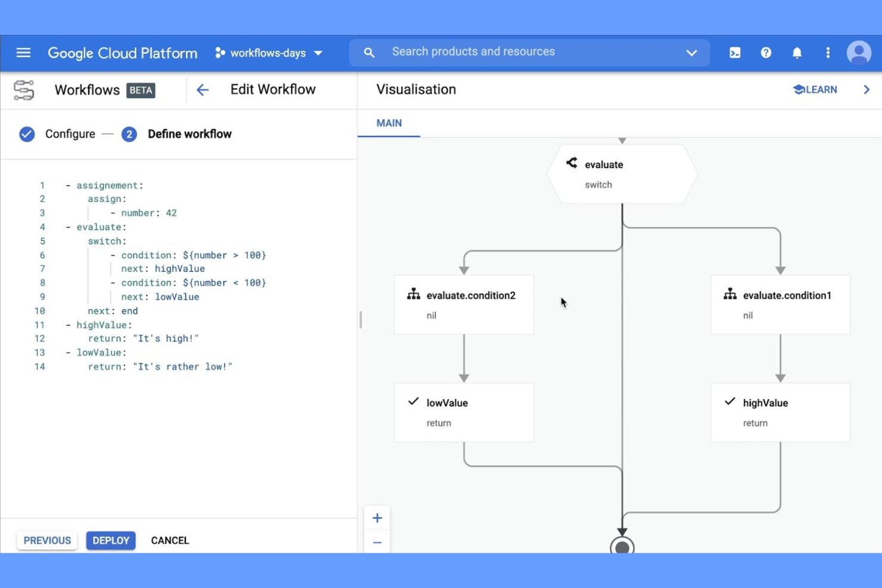Open the LEARN resources link
Screen dimensions: 882x588
tap(815, 89)
